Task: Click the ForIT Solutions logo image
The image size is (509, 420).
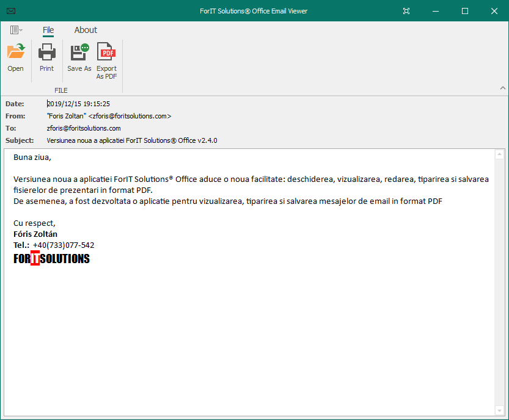Action: tap(51, 258)
